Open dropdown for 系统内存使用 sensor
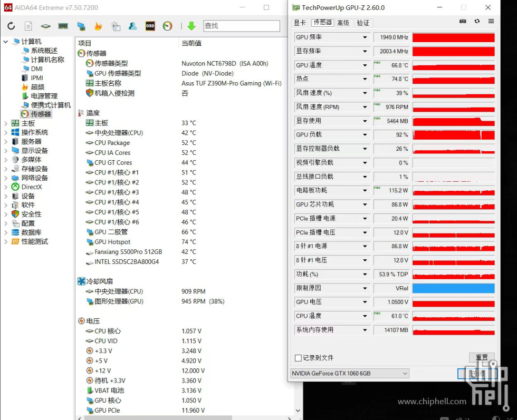Image resolution: width=517 pixels, height=420 pixels. [x=365, y=330]
